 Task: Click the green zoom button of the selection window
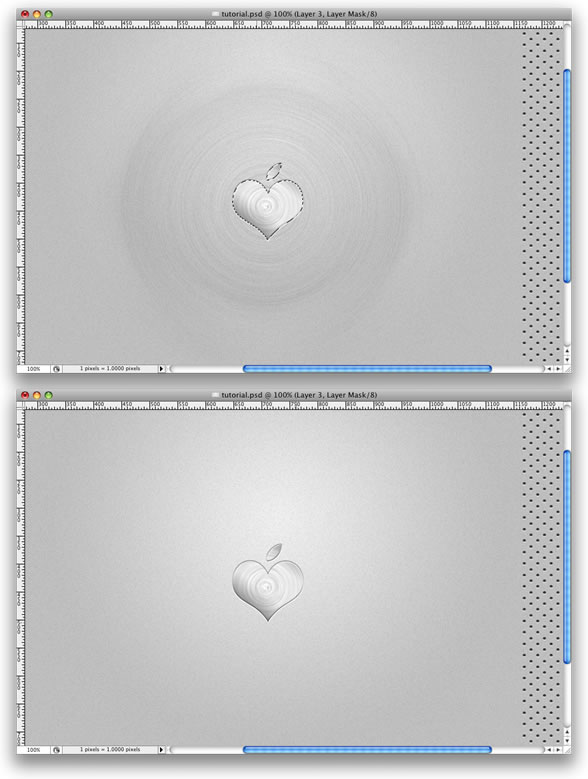tap(48, 14)
